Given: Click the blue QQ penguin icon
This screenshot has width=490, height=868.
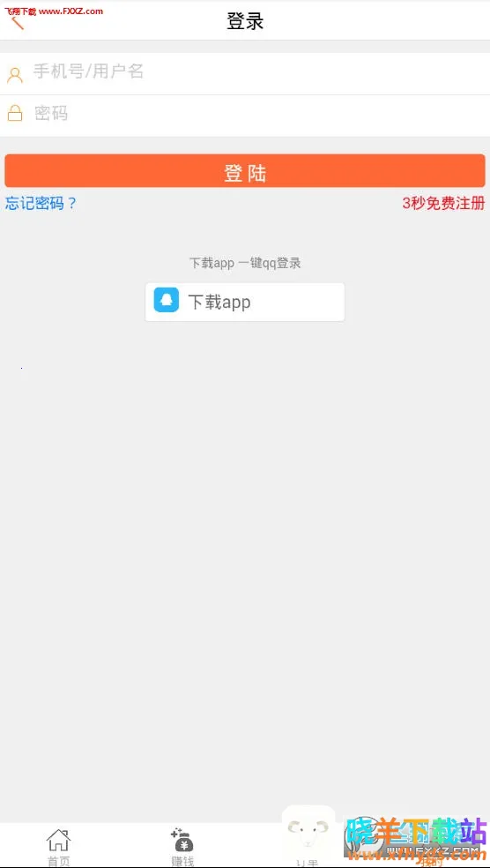Looking at the screenshot, I should 166,300.
